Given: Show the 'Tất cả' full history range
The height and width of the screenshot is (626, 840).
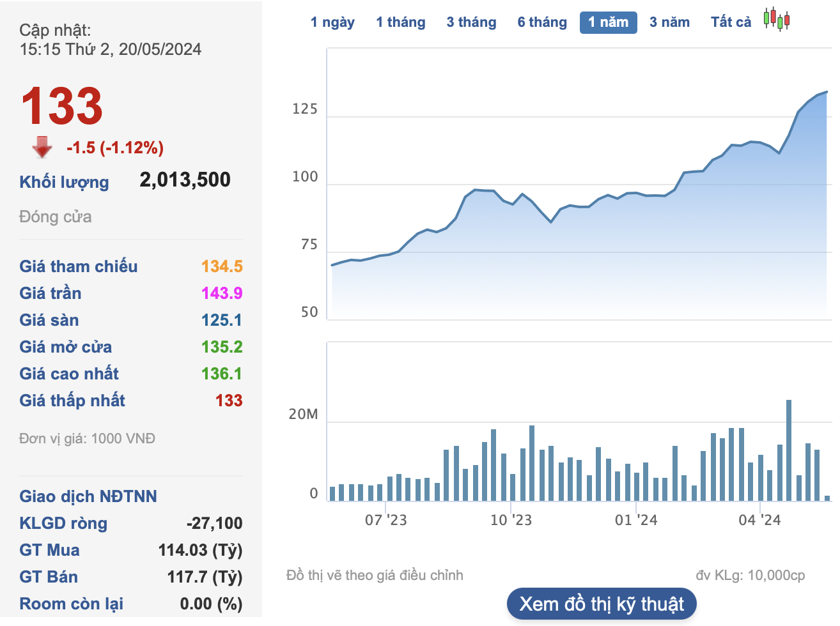Looking at the screenshot, I should point(731,22).
